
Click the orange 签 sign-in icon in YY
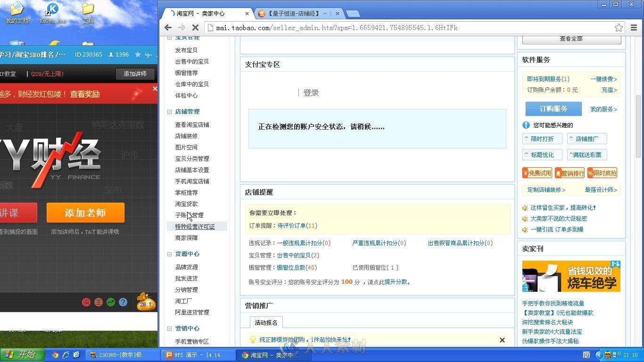tap(99, 302)
